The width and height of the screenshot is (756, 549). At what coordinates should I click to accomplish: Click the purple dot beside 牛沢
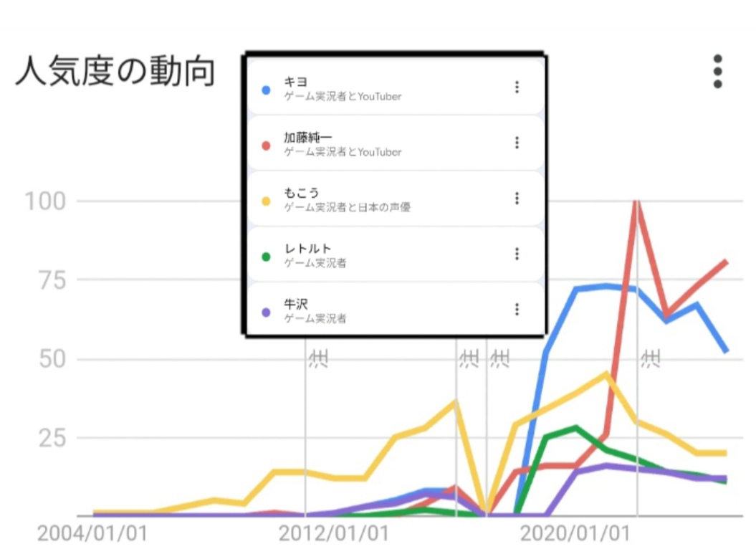coord(266,312)
